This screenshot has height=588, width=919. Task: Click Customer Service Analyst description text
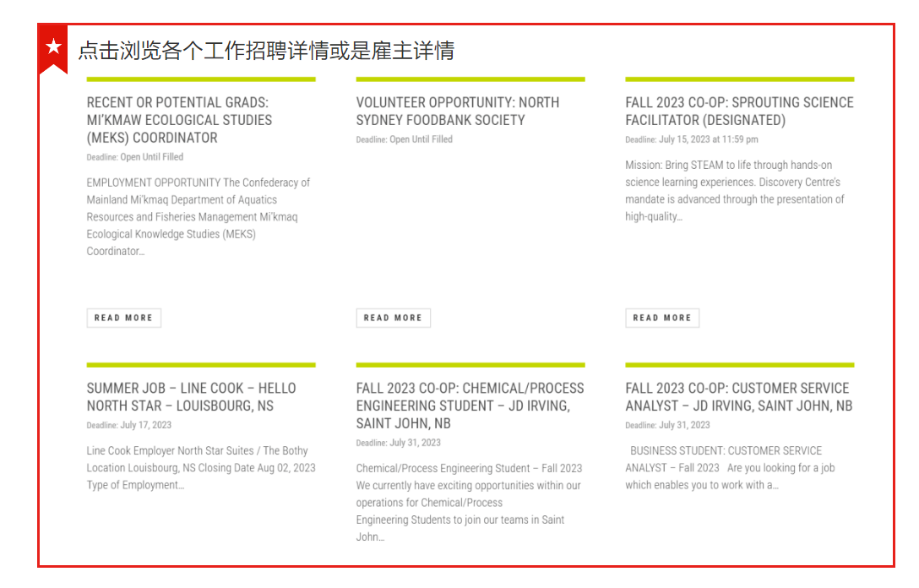[729, 468]
